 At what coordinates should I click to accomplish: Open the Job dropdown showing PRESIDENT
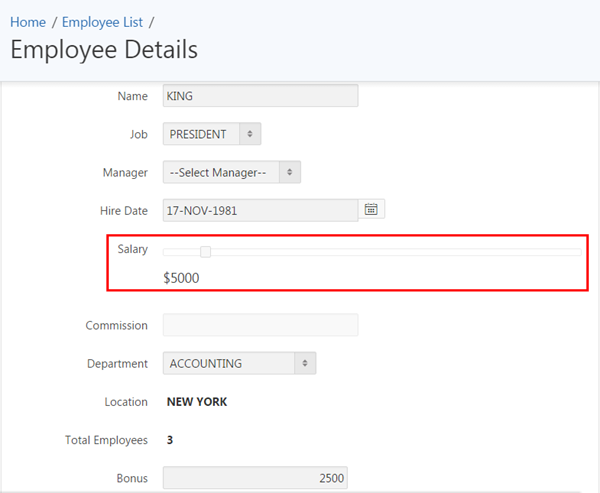pos(212,134)
